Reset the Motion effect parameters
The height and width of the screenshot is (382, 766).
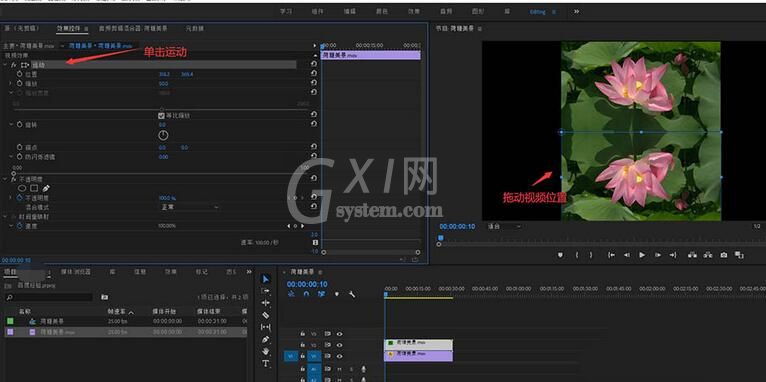click(x=314, y=64)
